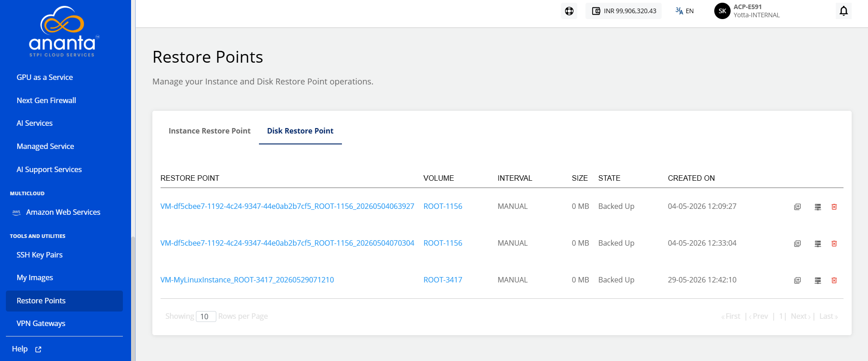Viewport: 868px width, 361px height.
Task: Open the notifications bell
Action: click(x=844, y=11)
